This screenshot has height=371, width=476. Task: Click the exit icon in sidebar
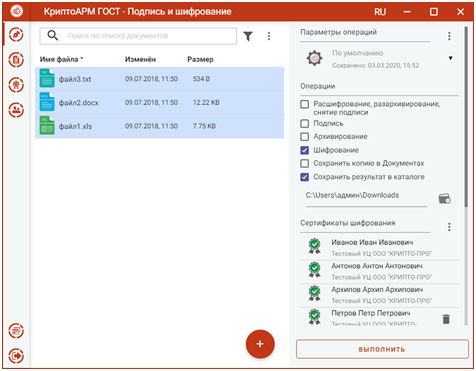point(16,356)
